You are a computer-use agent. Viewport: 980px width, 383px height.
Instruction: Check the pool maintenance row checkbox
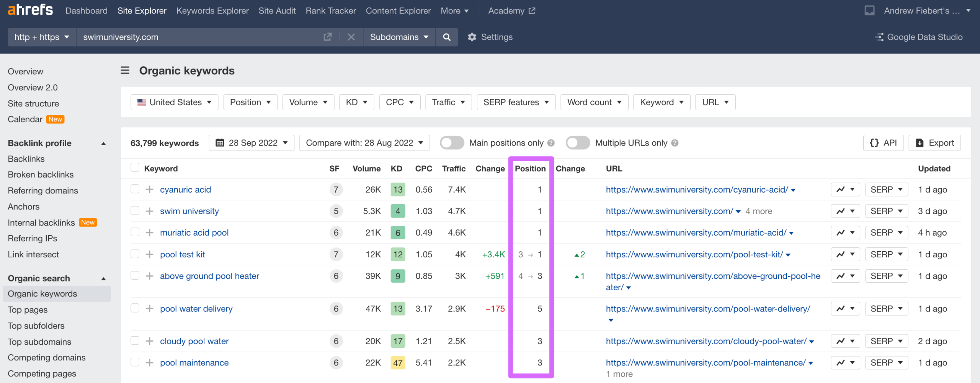135,362
